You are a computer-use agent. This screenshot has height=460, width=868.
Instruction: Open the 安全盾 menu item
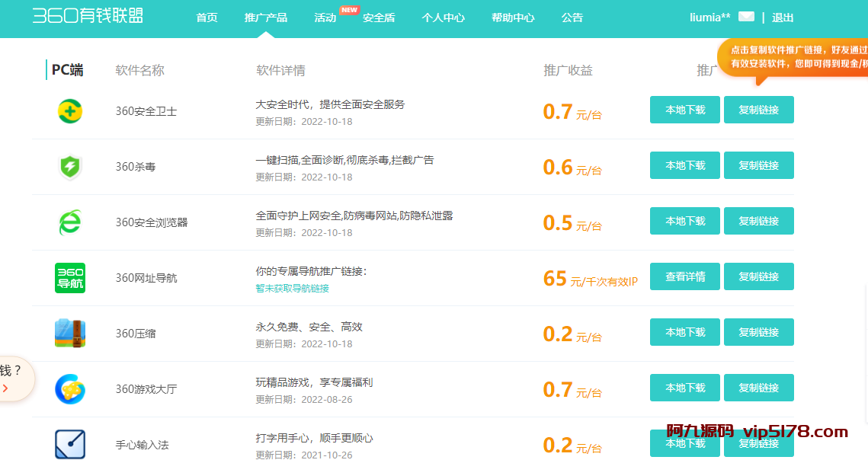[x=379, y=18]
